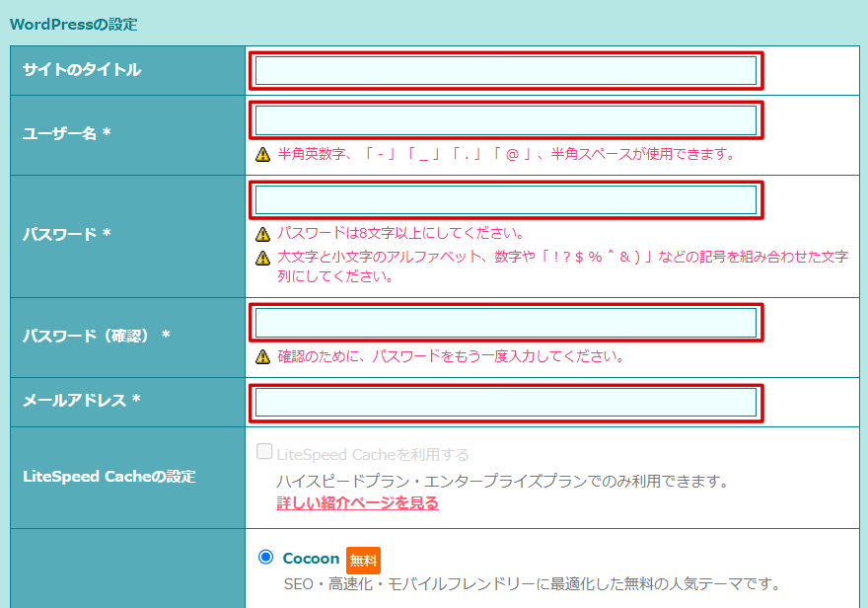
Task: Click the メールアドレス input field
Action: click(506, 402)
